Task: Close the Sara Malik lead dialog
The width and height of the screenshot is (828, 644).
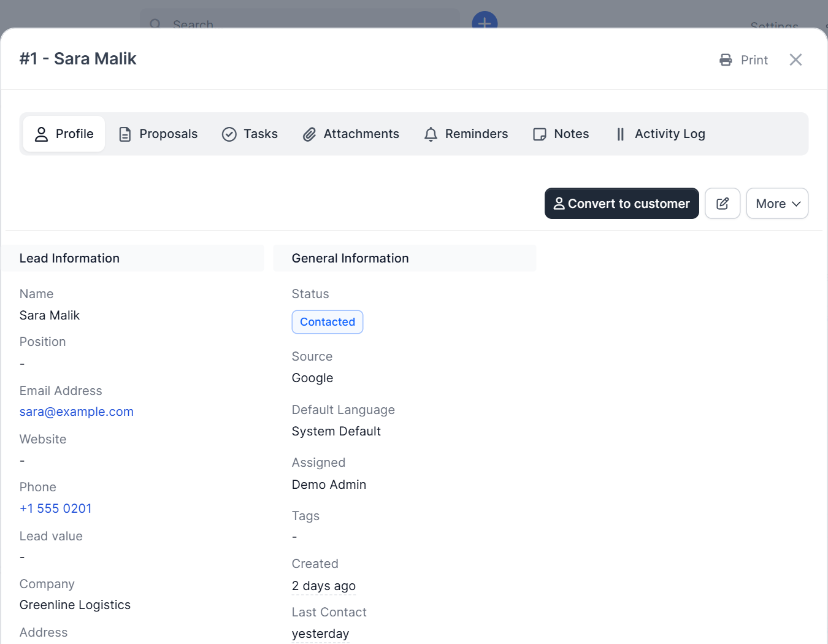Action: point(795,59)
